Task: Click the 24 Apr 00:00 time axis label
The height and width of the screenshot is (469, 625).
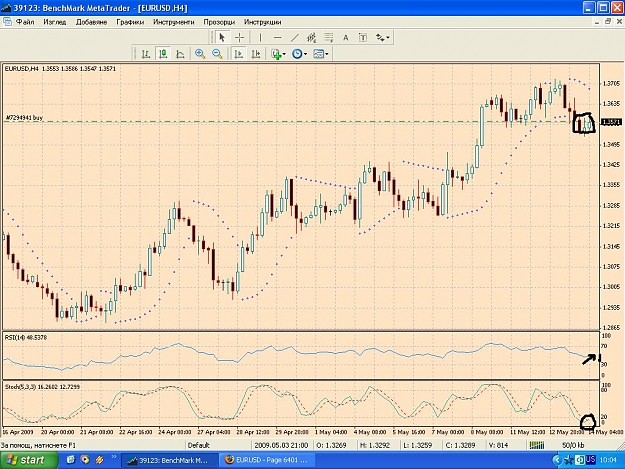Action: (175, 432)
